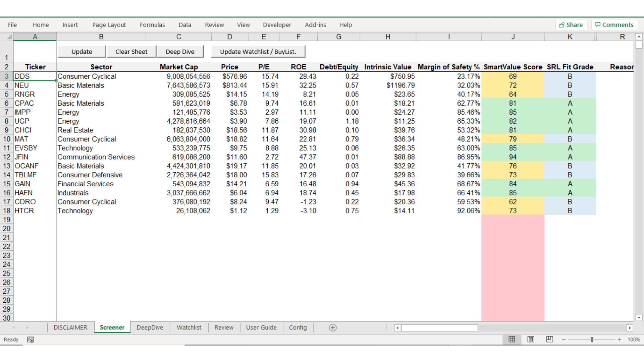This screenshot has width=644, height=362.
Task: Switch to Normal view icon
Action: [x=512, y=339]
